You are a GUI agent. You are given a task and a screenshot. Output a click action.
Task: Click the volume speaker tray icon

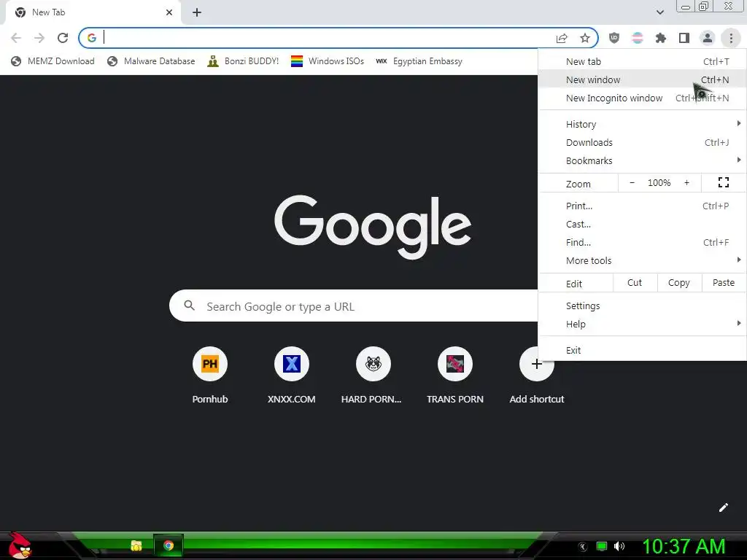(x=619, y=546)
